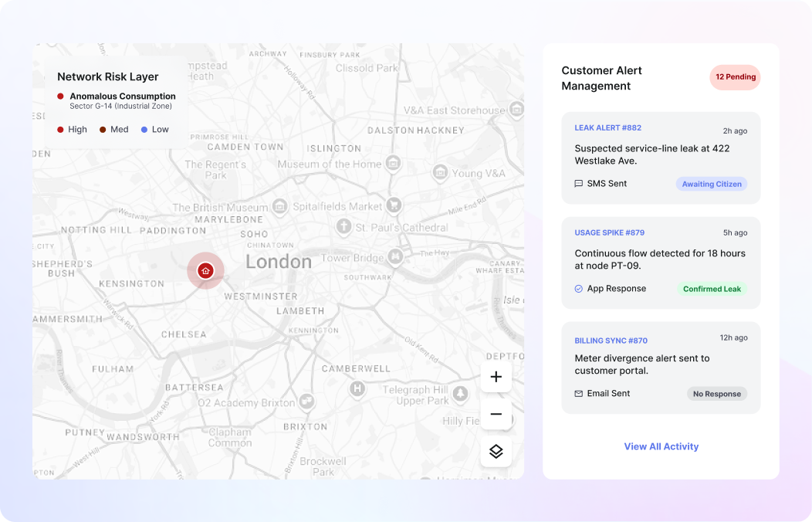Click the App Response checkmark icon
The height and width of the screenshot is (522, 812).
579,289
